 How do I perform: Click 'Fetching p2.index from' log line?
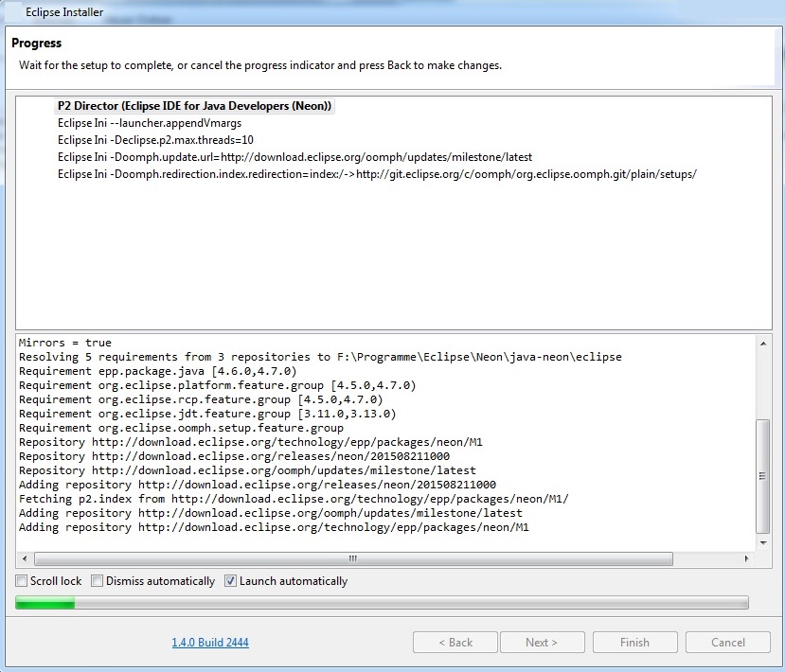[x=294, y=499]
